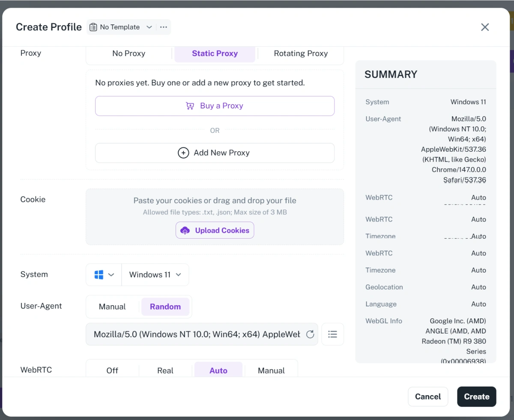Expand the No Template dropdown
The height and width of the screenshot is (420, 514).
pyautogui.click(x=120, y=27)
